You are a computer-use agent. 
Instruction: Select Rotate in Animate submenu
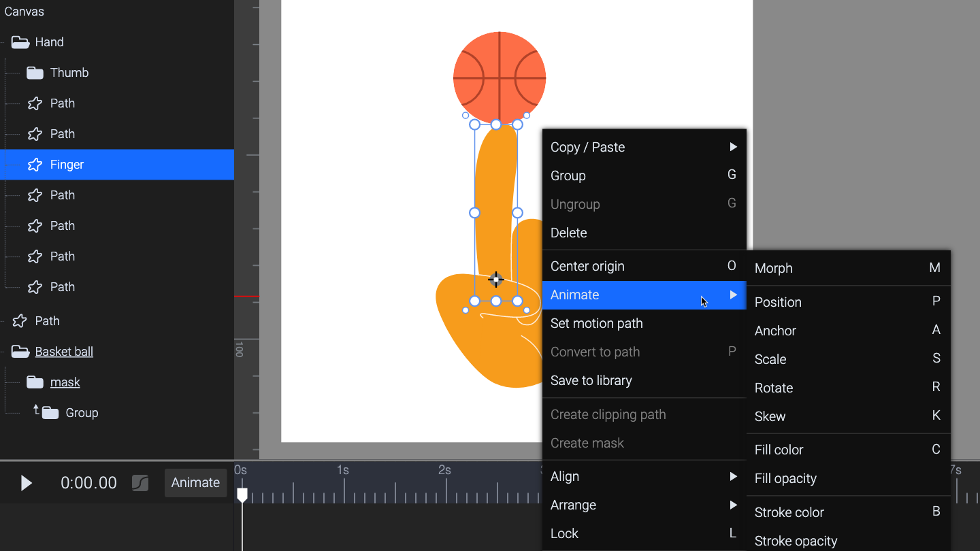[x=848, y=388]
